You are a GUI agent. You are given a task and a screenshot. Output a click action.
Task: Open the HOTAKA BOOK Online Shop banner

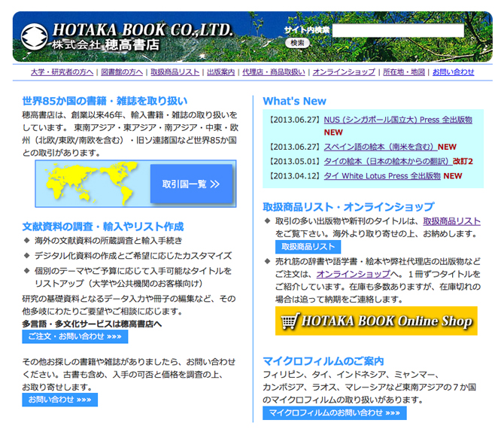376,321
